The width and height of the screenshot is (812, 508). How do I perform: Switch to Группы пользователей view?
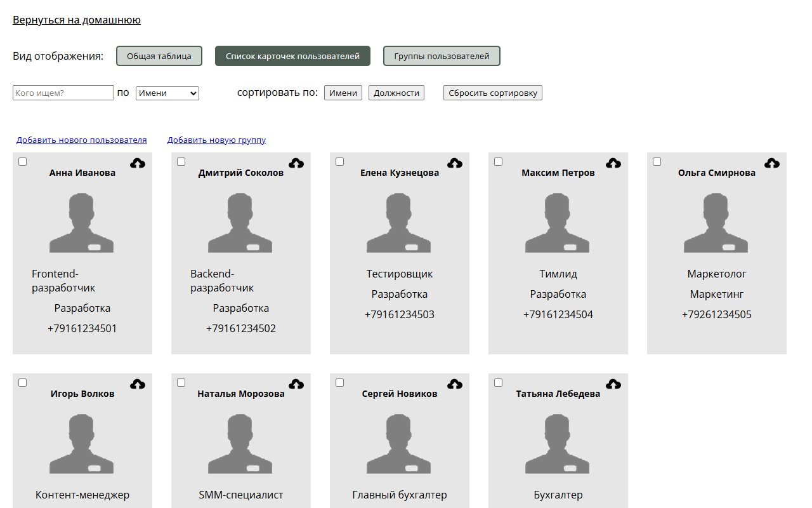(442, 56)
